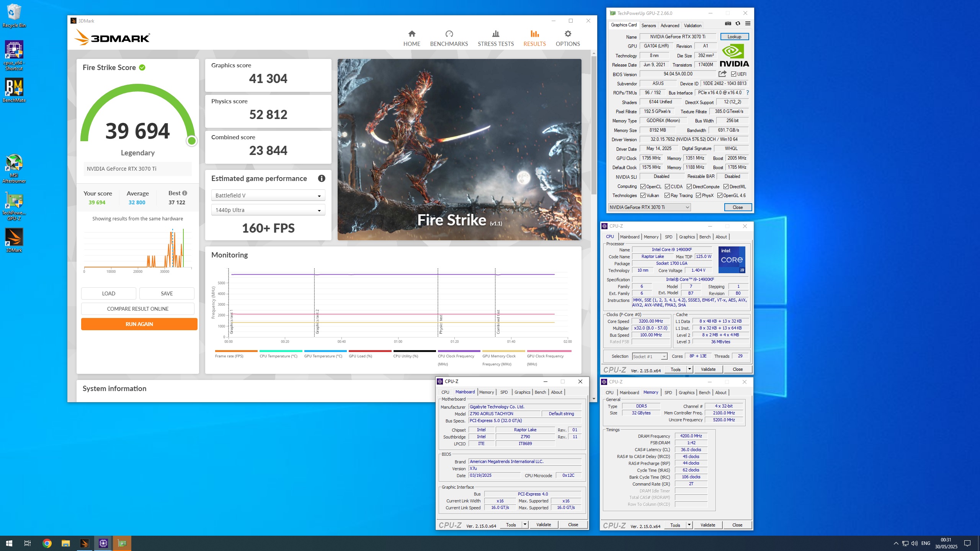Click the Lookup button in GPU-Z

click(734, 37)
